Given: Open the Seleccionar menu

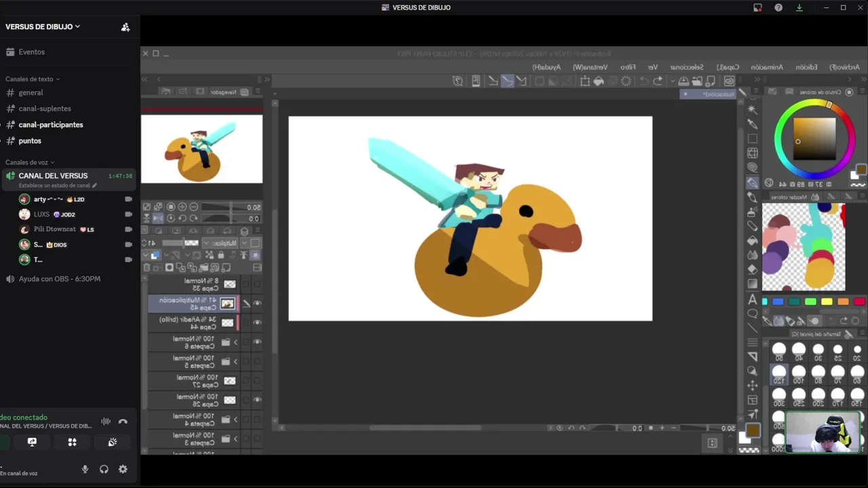Looking at the screenshot, I should click(687, 67).
